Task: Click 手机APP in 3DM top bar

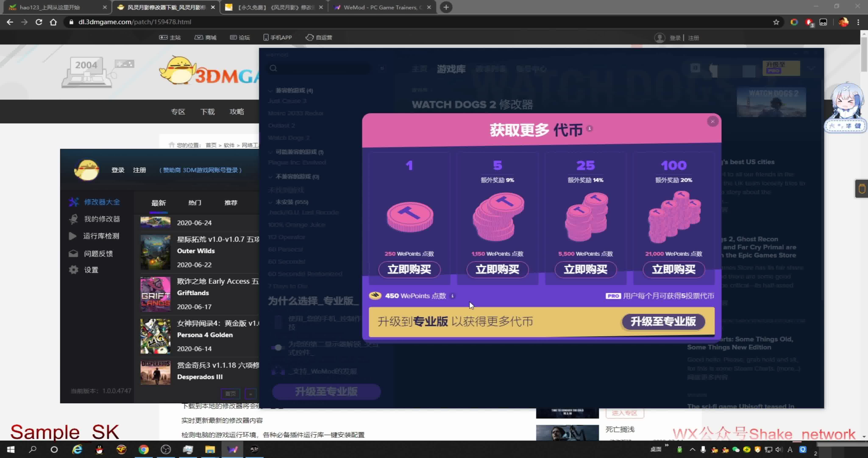Action: pos(278,38)
